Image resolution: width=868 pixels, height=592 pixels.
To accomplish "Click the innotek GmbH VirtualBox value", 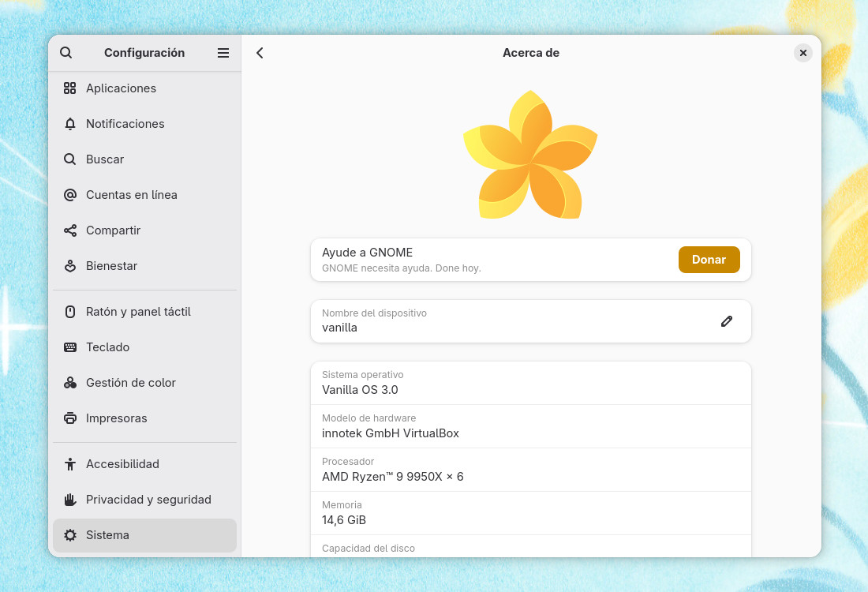I will point(391,433).
